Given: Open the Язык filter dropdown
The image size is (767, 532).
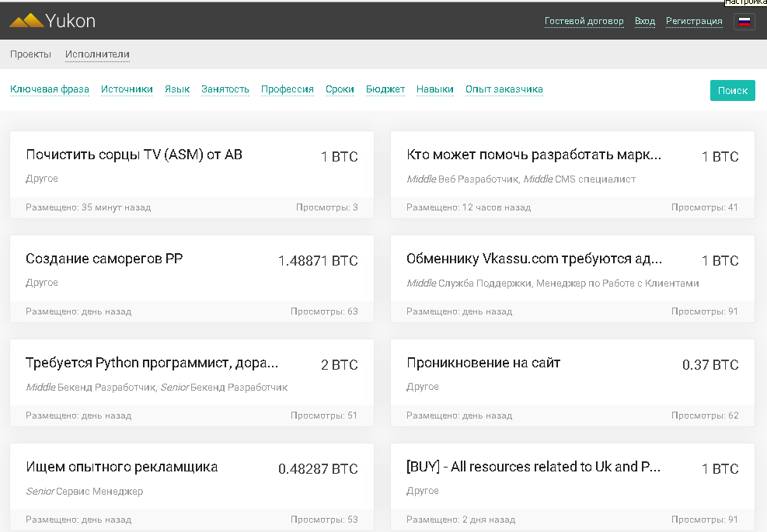Looking at the screenshot, I should coord(177,89).
